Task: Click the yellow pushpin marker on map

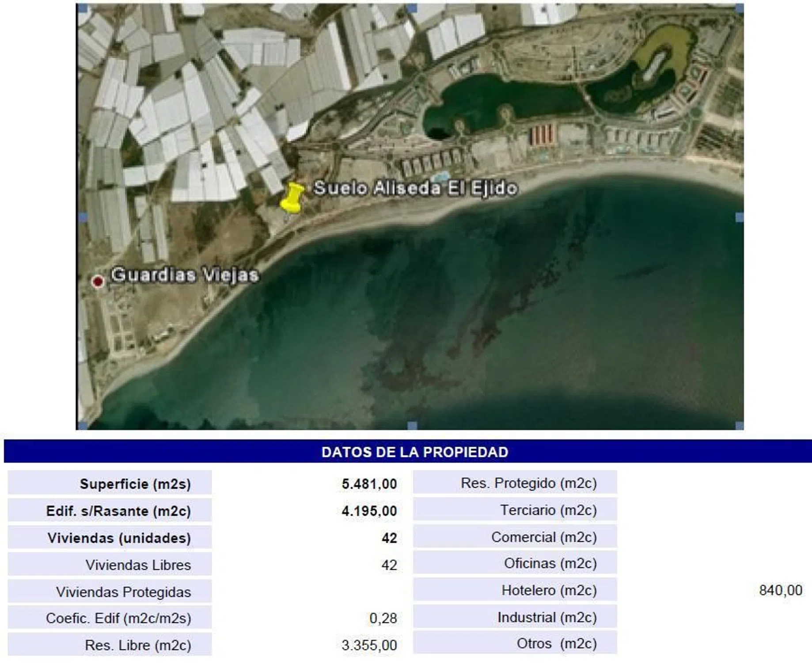Action: tap(292, 198)
